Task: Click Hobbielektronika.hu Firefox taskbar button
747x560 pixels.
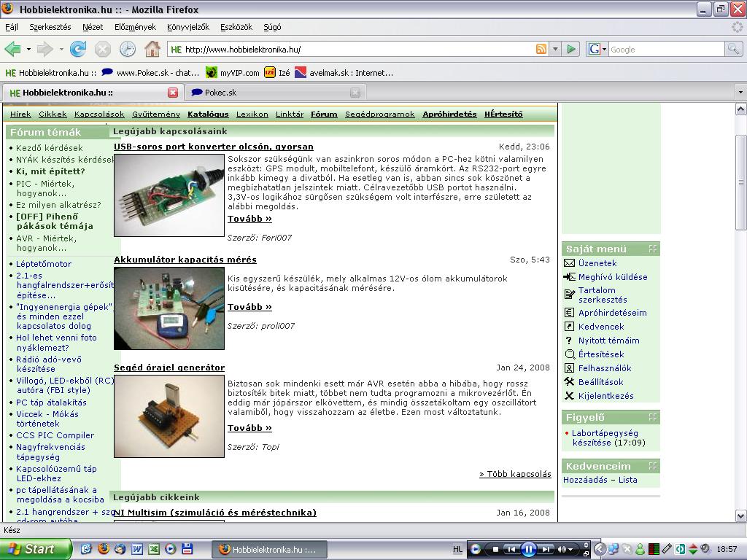Action: point(268,550)
